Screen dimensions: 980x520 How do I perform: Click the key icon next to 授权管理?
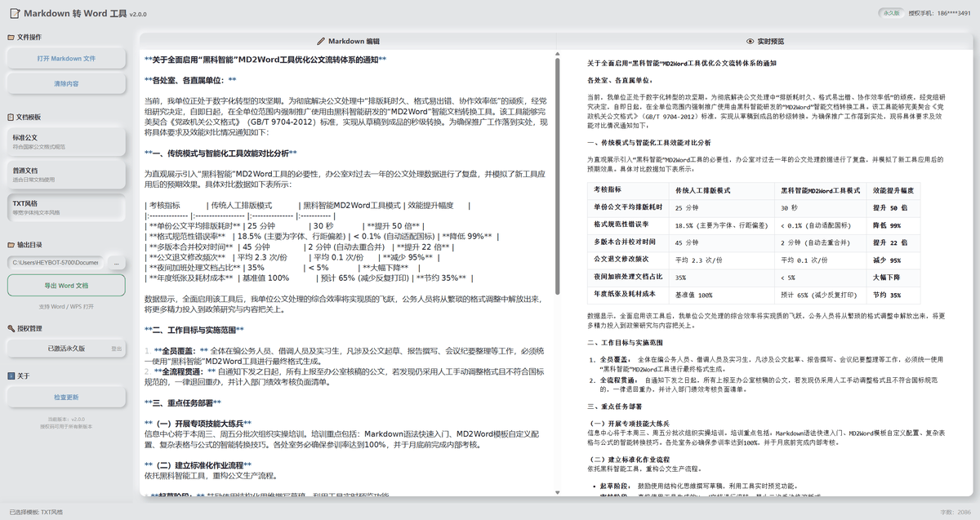11,328
